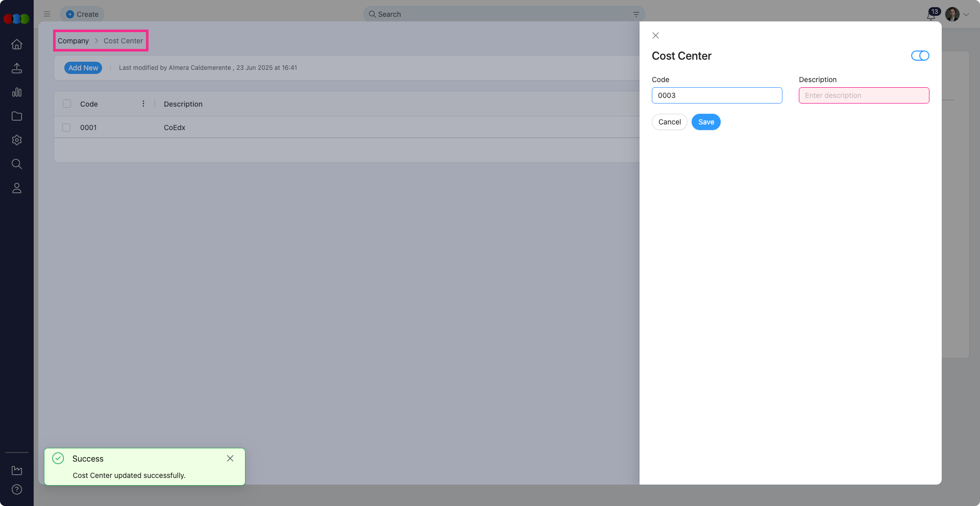980x506 pixels.
Task: Open the notifications bell with 13 badge
Action: (932, 15)
